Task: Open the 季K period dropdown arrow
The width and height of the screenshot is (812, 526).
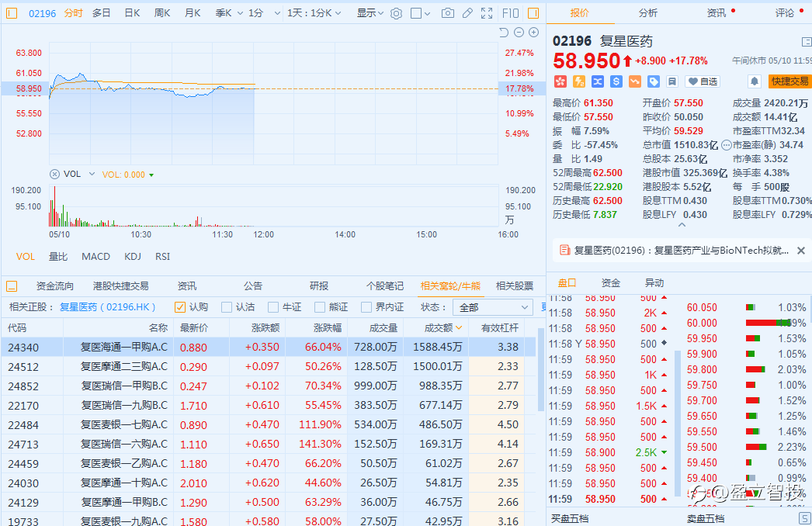Action: 240,13
